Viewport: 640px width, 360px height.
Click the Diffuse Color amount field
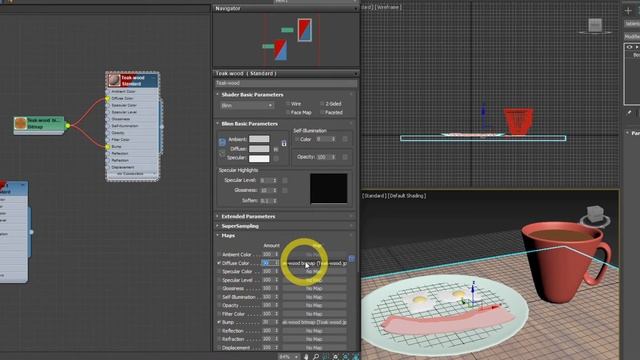pyautogui.click(x=268, y=263)
